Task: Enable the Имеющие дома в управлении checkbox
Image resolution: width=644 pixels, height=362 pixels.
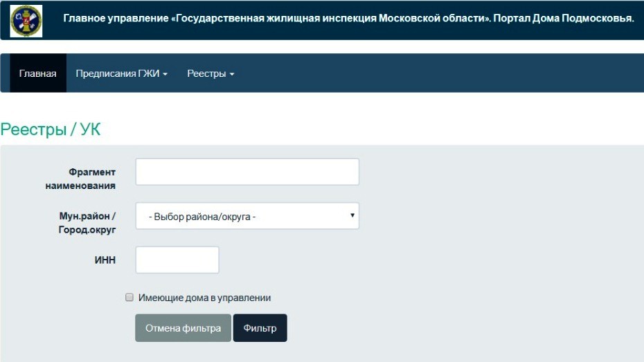Action: (x=129, y=297)
